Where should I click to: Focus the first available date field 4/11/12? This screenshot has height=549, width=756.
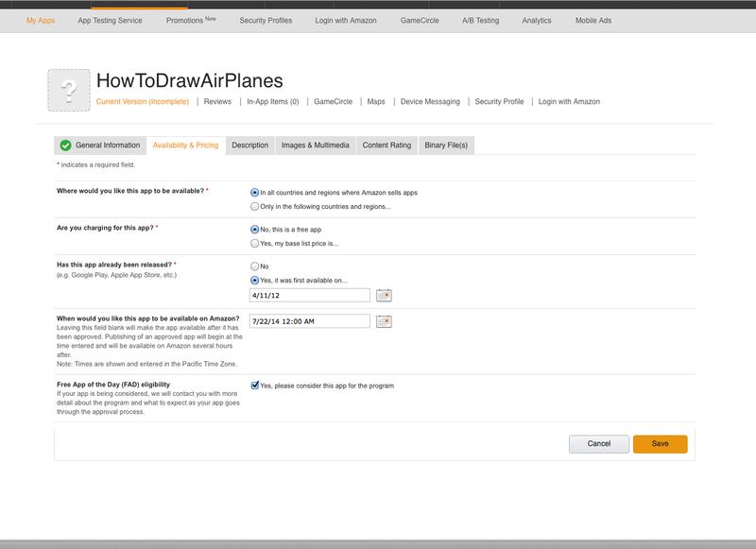click(310, 295)
